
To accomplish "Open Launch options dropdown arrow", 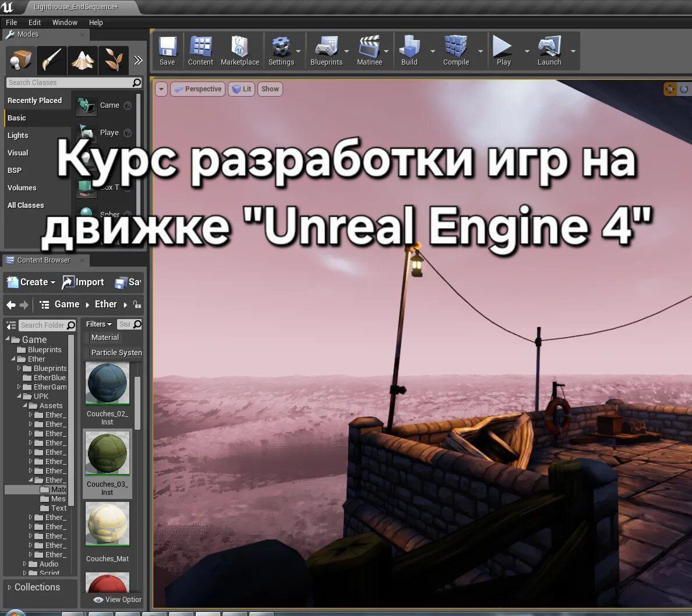I will (573, 51).
